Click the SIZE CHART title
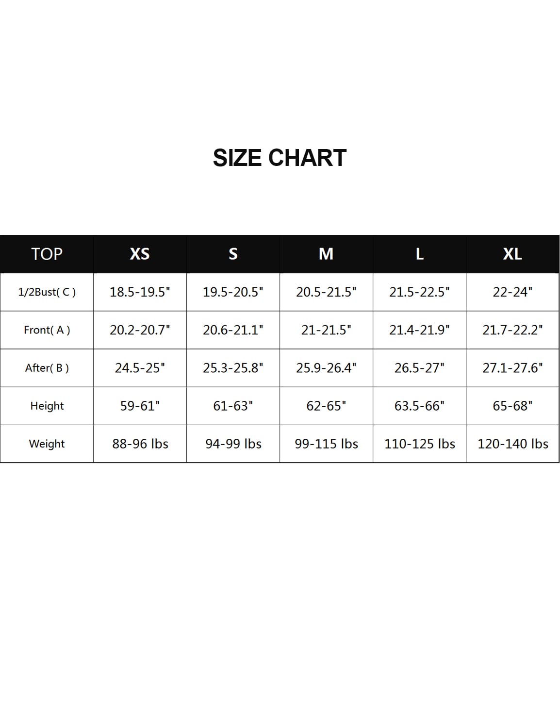Viewport: 560px width, 728px height. pos(280,158)
